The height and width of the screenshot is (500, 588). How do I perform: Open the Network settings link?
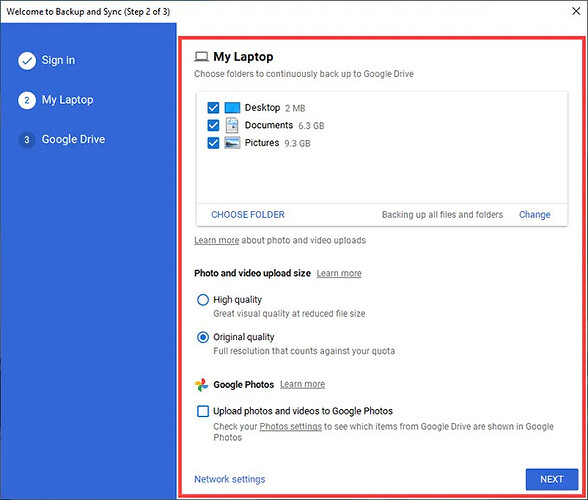pos(230,479)
